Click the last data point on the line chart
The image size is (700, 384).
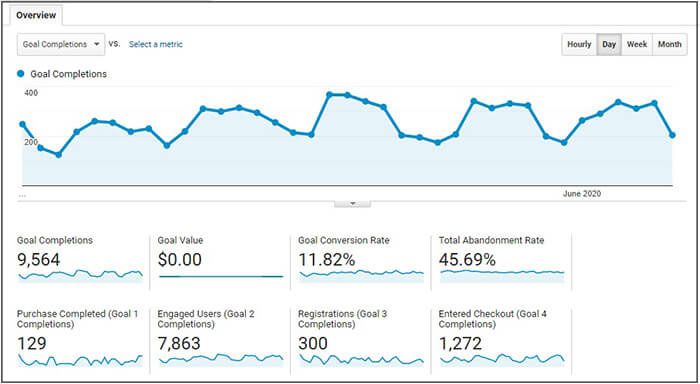[672, 135]
